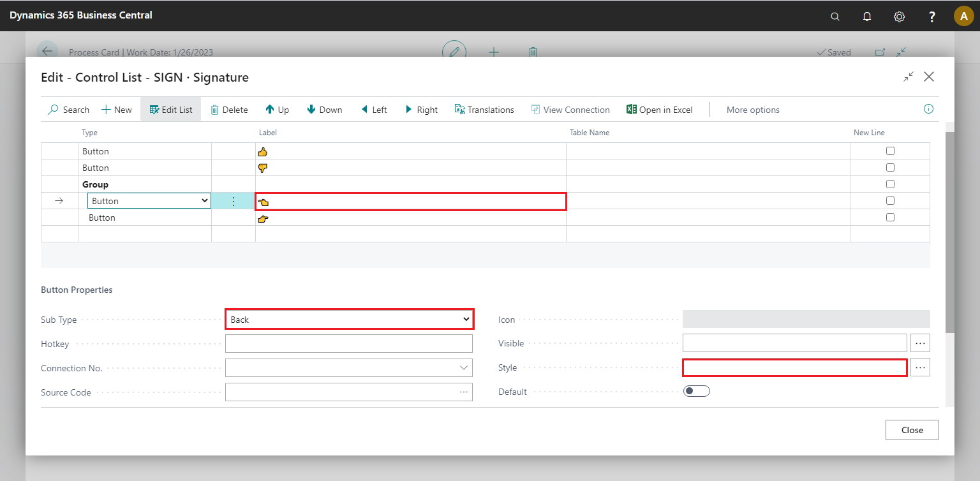
Task: Add a New control line
Action: 117,110
